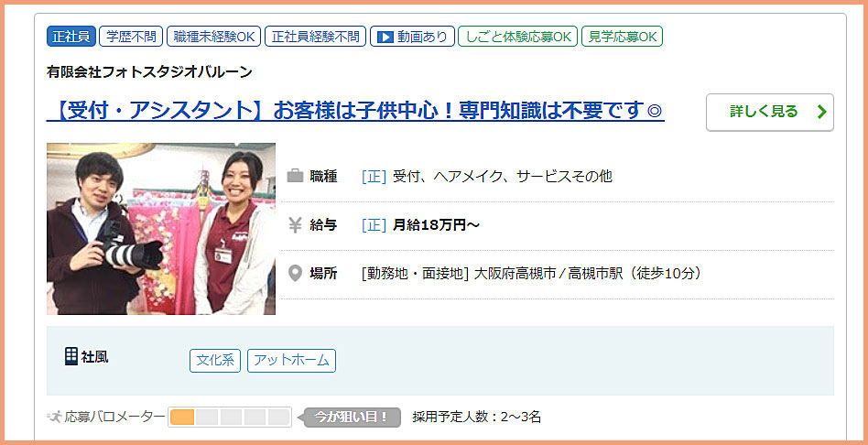Click the play icon in 動画あり tag

point(385,37)
